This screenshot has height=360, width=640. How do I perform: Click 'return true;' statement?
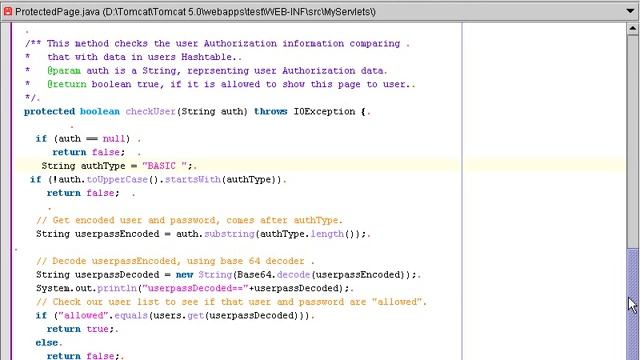click(x=80, y=329)
